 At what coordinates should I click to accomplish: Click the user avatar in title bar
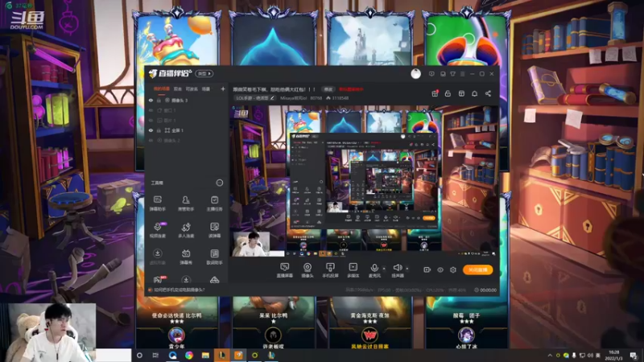click(415, 74)
